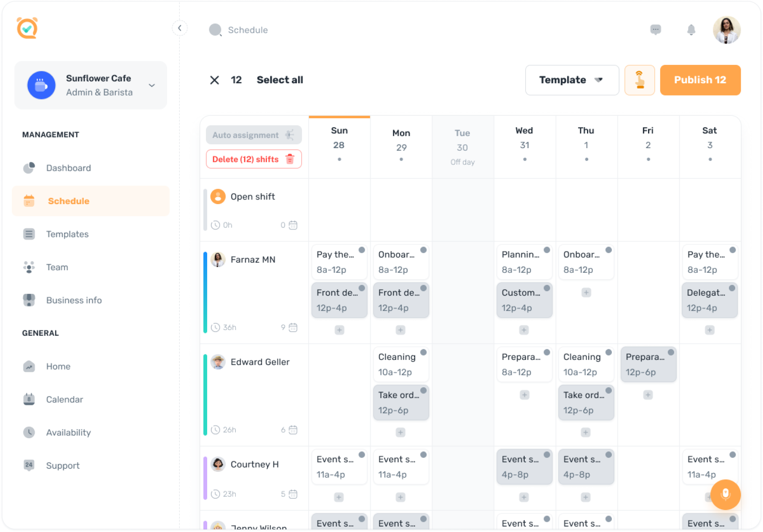Image resolution: width=763 pixels, height=532 pixels.
Task: Click the X to clear selection
Action: point(214,80)
